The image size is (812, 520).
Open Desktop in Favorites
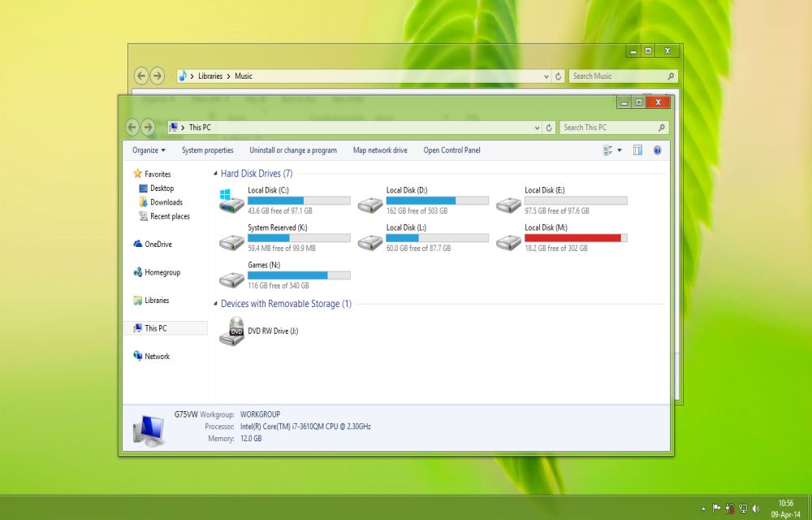162,188
